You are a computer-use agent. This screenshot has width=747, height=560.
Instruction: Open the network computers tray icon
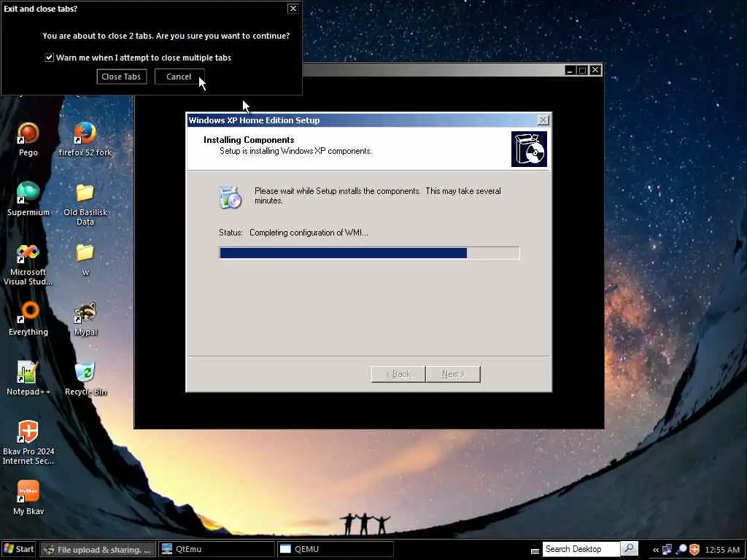point(667,550)
